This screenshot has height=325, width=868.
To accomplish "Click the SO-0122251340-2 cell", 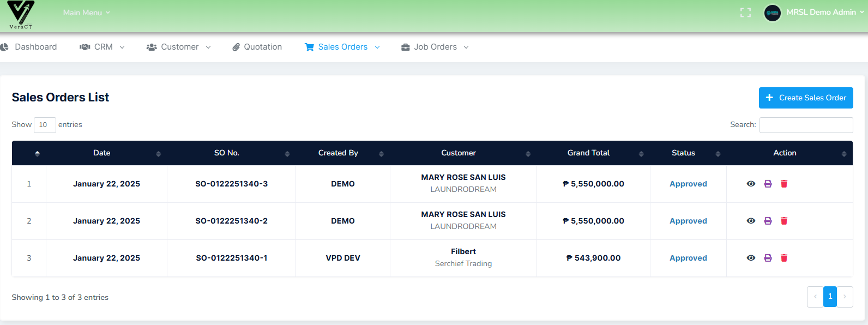I will [232, 221].
